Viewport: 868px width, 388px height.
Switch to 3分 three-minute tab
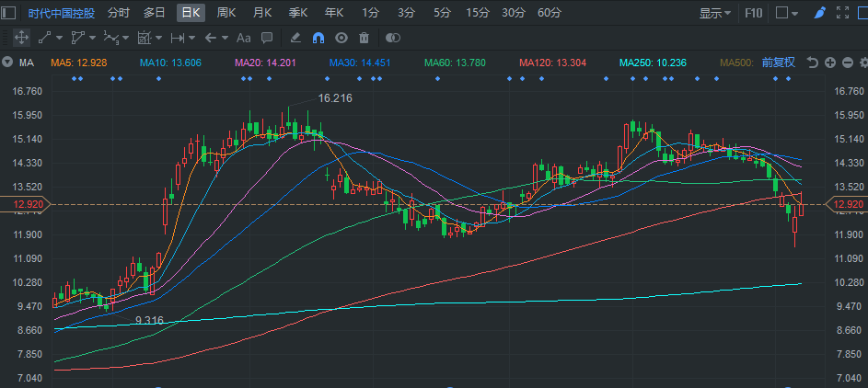[406, 13]
